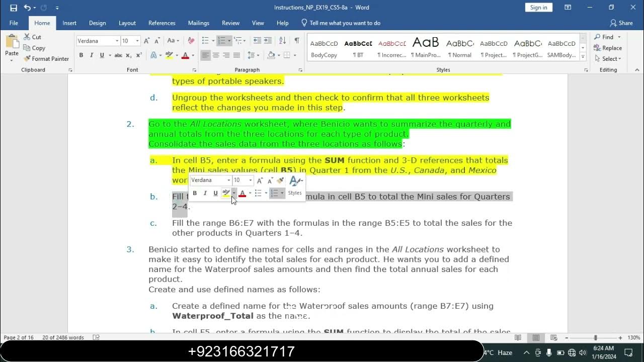Apply the Normal style from gallery

point(460,48)
